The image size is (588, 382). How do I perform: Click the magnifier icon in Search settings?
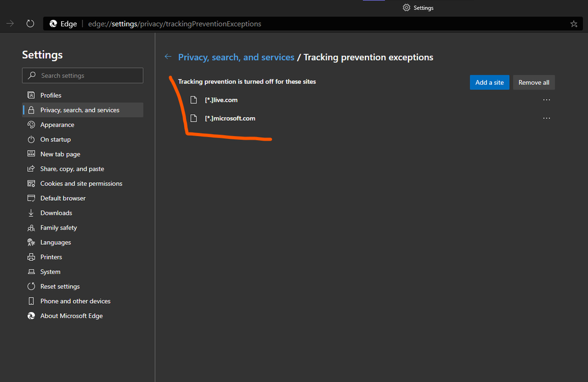pyautogui.click(x=32, y=75)
